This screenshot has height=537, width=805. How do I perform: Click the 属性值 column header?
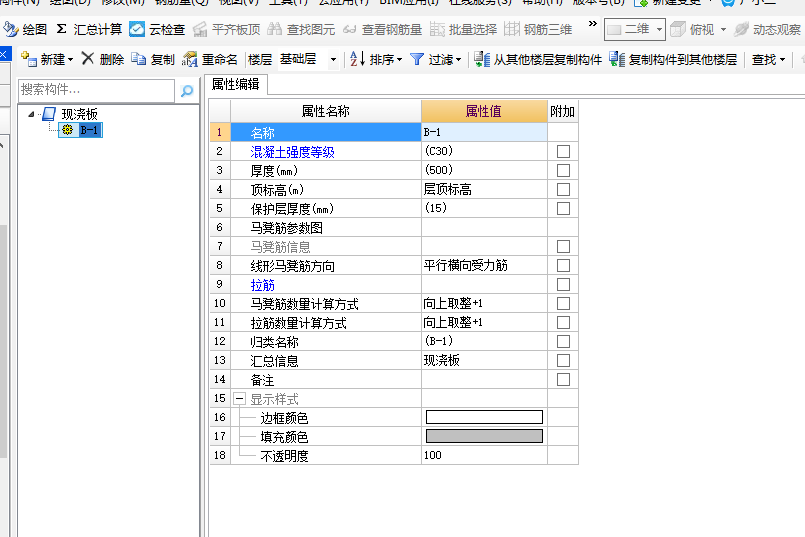pyautogui.click(x=484, y=111)
